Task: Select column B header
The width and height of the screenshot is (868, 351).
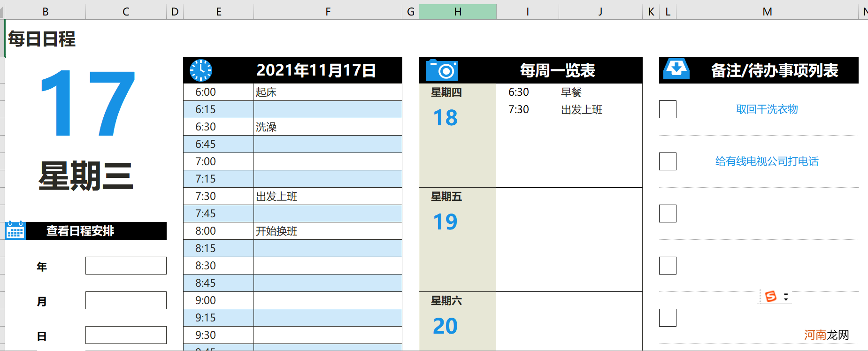Action: click(x=46, y=12)
